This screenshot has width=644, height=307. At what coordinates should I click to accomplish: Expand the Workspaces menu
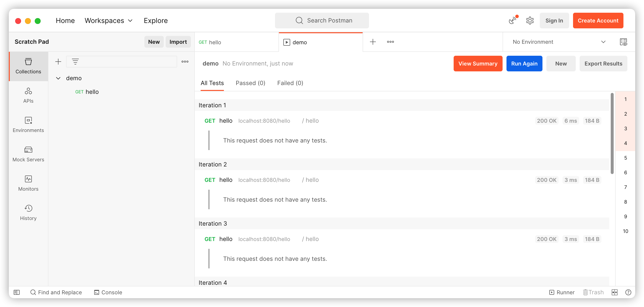click(x=108, y=21)
